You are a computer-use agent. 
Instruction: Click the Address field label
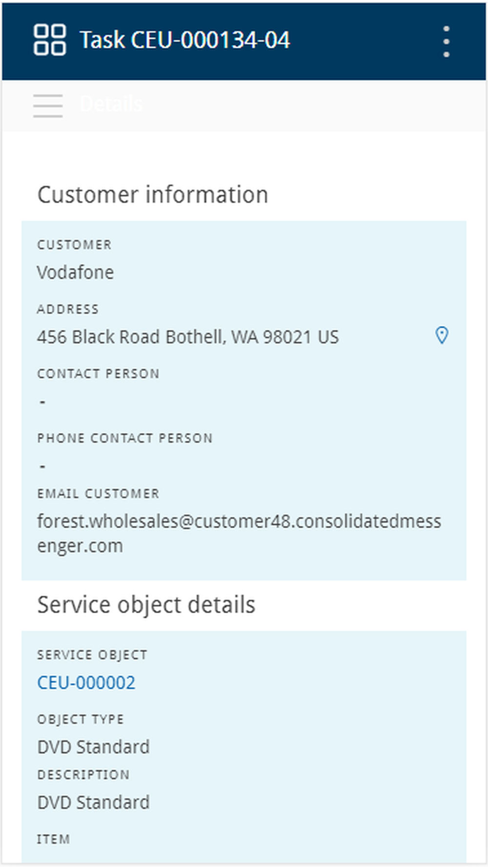point(68,309)
